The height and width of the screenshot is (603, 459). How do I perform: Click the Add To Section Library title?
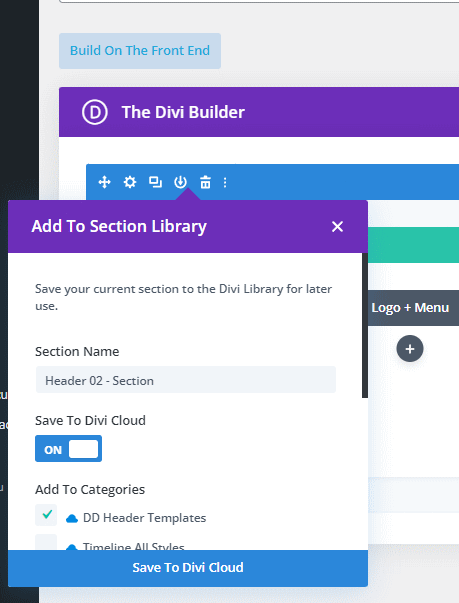(119, 227)
